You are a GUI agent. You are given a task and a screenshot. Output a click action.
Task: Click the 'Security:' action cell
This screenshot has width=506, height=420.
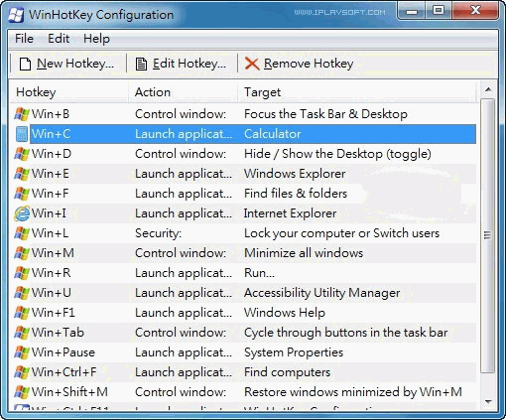tap(158, 233)
